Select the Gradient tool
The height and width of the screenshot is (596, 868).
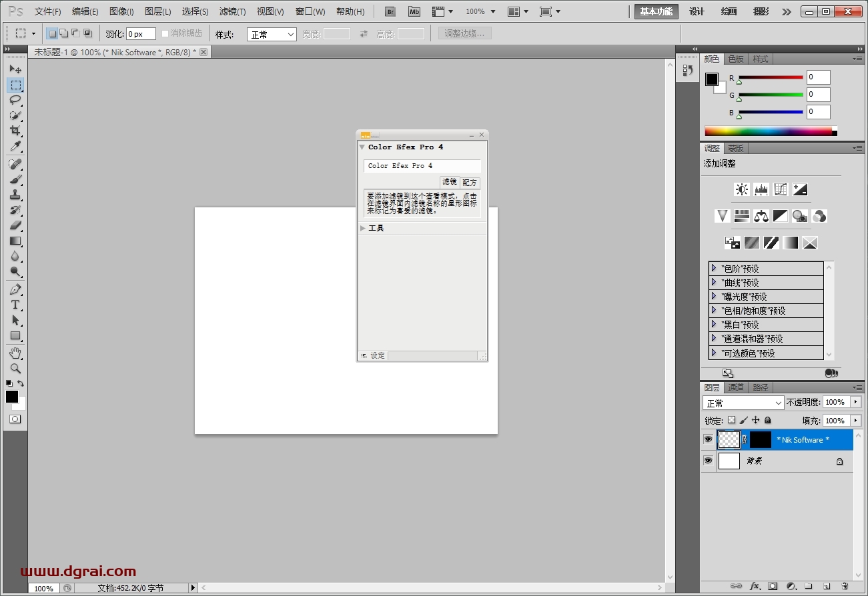pos(15,241)
